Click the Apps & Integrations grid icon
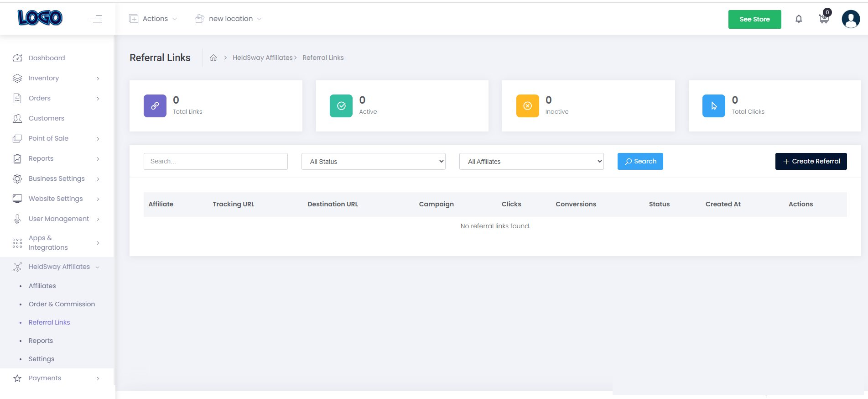The image size is (868, 399). (17, 243)
